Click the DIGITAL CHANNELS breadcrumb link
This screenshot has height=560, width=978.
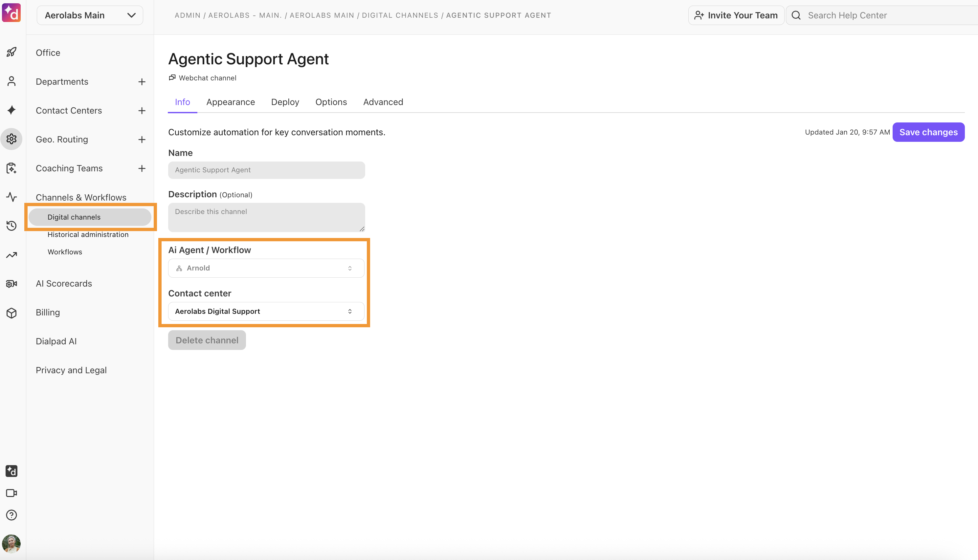click(x=400, y=15)
